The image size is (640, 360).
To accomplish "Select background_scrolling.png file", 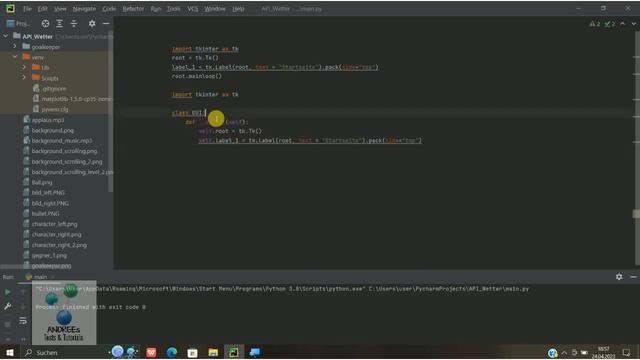I will (x=60, y=151).
